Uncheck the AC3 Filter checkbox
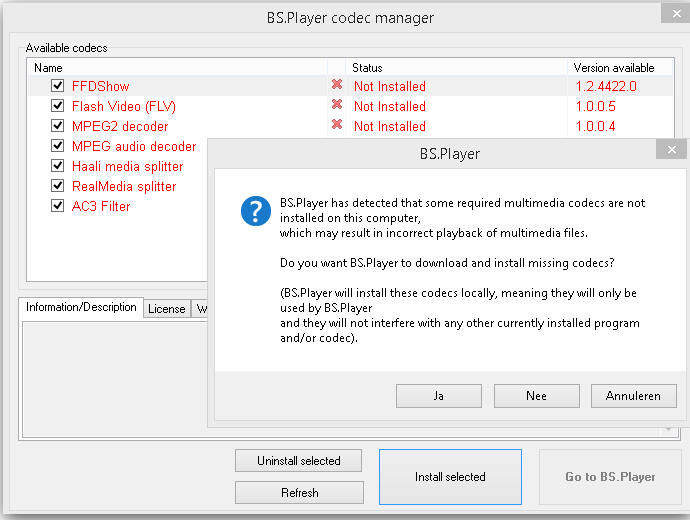Image resolution: width=690 pixels, height=520 pixels. tap(58, 206)
